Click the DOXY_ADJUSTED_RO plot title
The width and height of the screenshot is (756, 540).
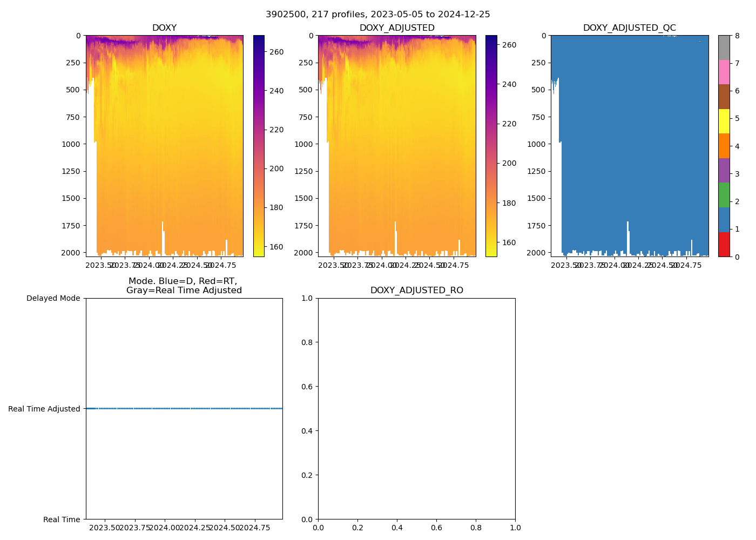click(x=416, y=291)
